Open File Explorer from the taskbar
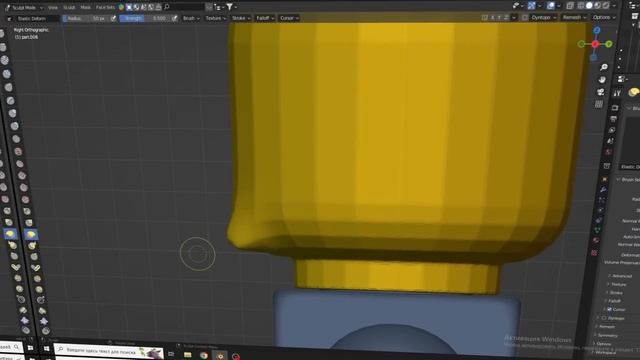This screenshot has height=360, width=640. [187, 355]
